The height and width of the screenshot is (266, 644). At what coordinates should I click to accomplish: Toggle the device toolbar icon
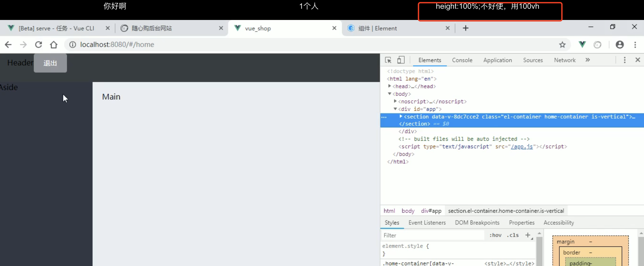point(401,60)
